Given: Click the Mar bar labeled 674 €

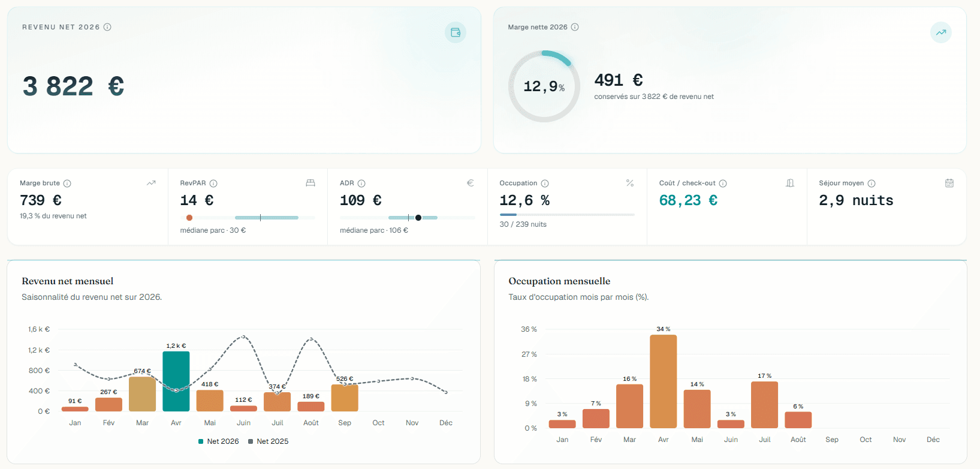Looking at the screenshot, I should click(x=142, y=394).
